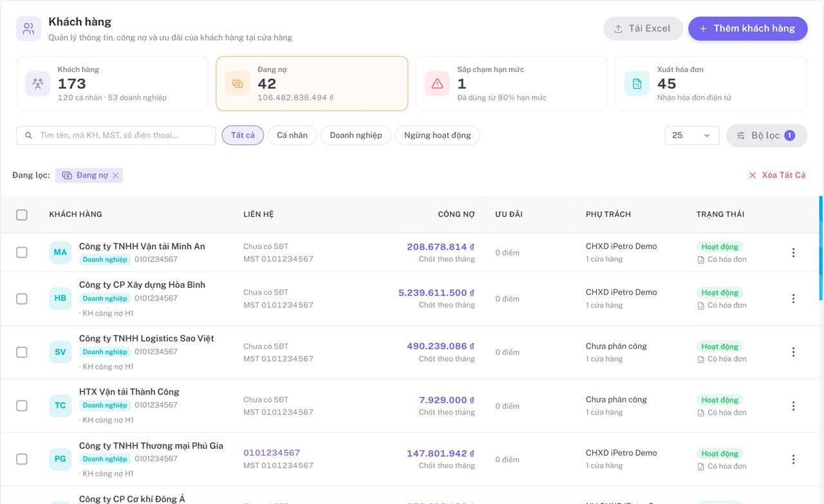Click the Có hóa đơn label for Minh An
This screenshot has width=824, height=504.
(722, 259)
